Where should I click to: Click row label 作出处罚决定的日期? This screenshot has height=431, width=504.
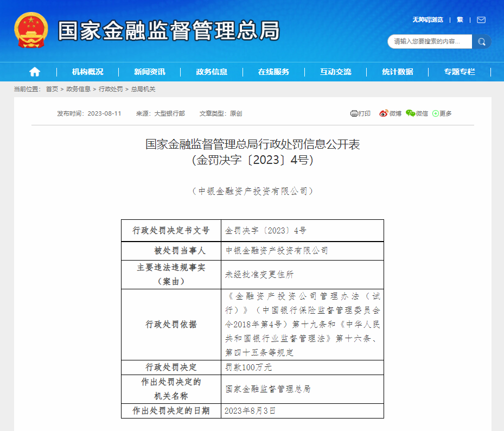click(171, 411)
